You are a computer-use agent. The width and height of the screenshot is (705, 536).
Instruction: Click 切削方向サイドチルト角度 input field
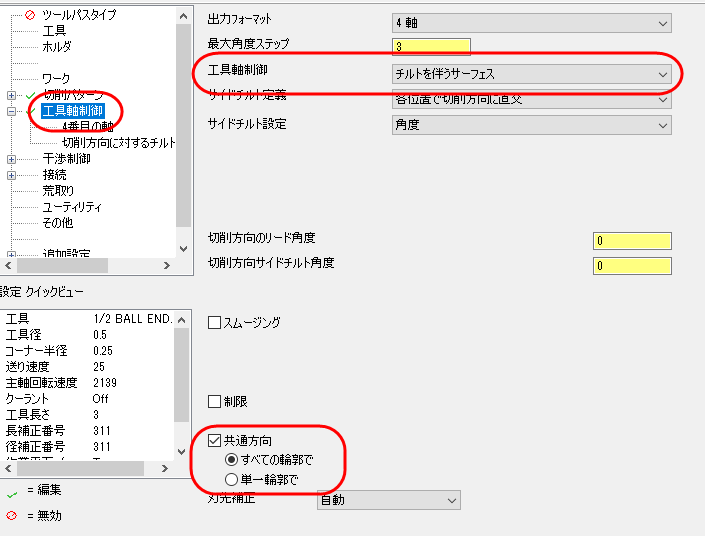[x=632, y=266]
